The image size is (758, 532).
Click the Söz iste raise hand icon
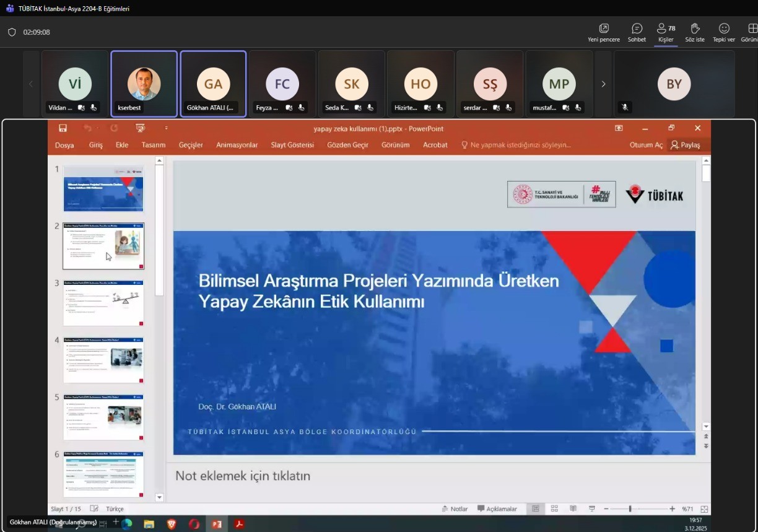[x=695, y=32]
